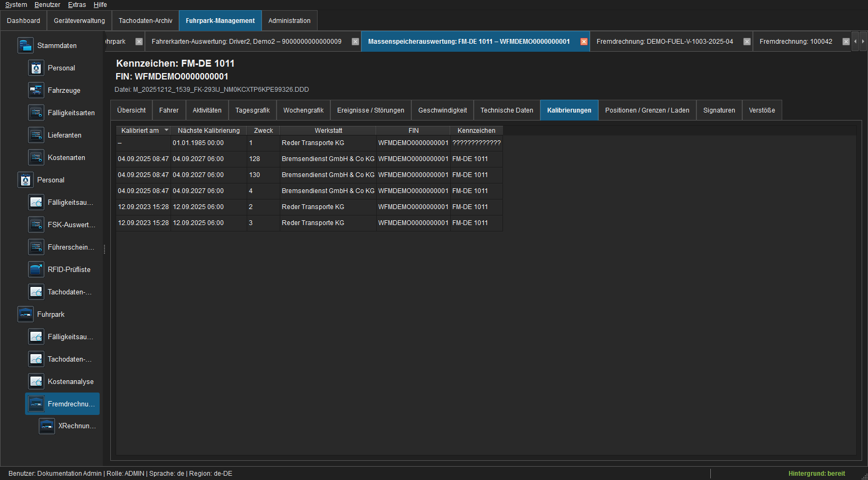The height and width of the screenshot is (480, 868).
Task: Open the Extras menu
Action: (x=77, y=5)
